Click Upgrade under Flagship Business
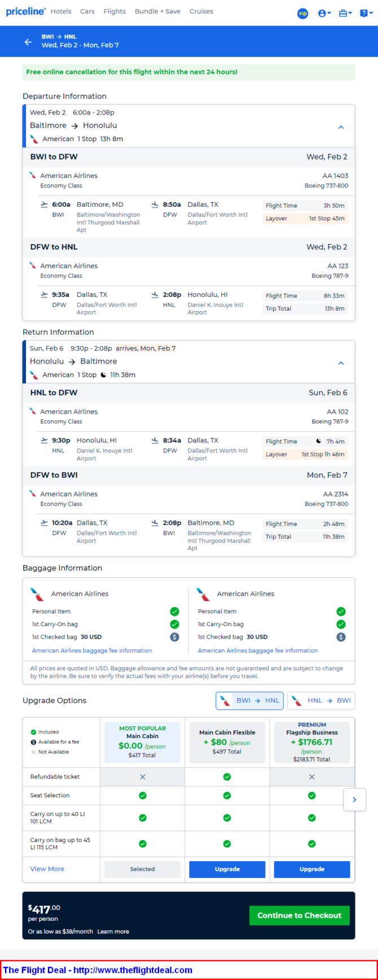 tap(312, 869)
